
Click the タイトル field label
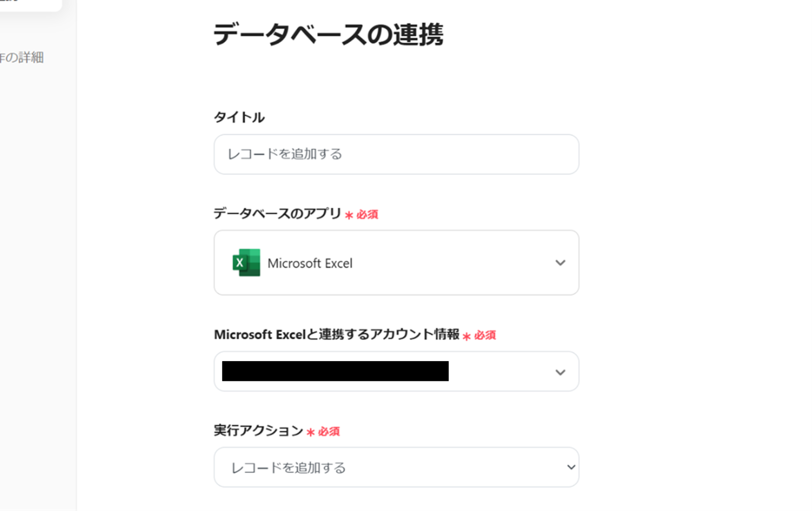coord(239,117)
